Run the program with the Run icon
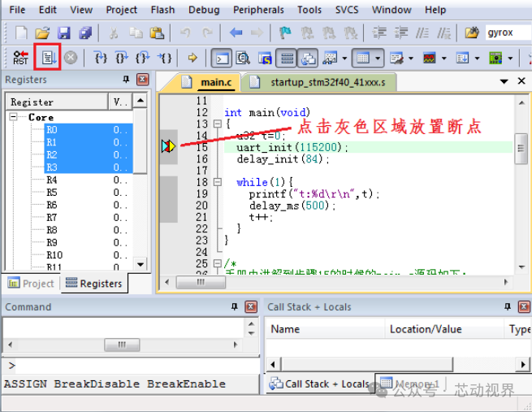Viewport: 532px width, 412px height. (47, 58)
